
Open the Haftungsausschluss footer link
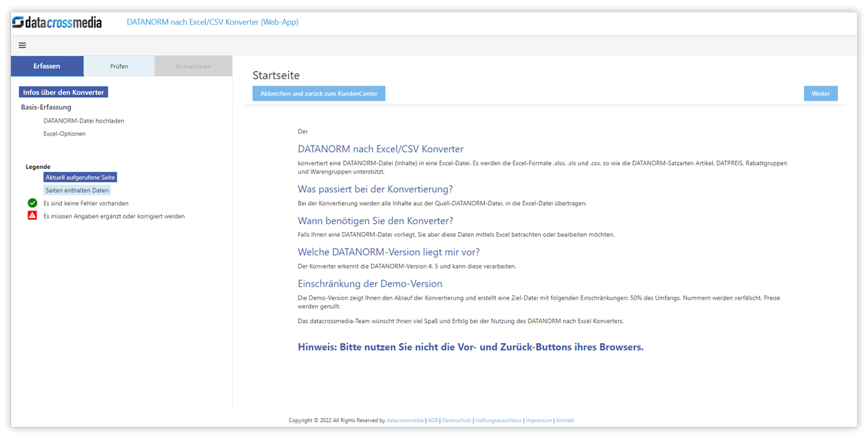pyautogui.click(x=498, y=420)
